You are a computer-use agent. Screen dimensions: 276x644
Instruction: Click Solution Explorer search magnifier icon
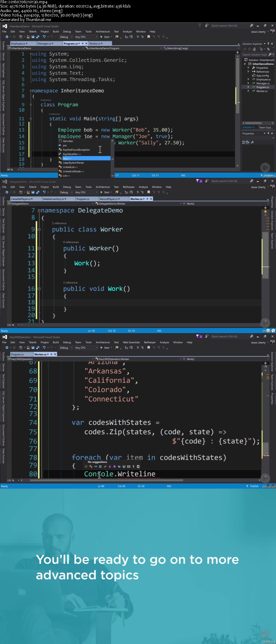click(270, 54)
